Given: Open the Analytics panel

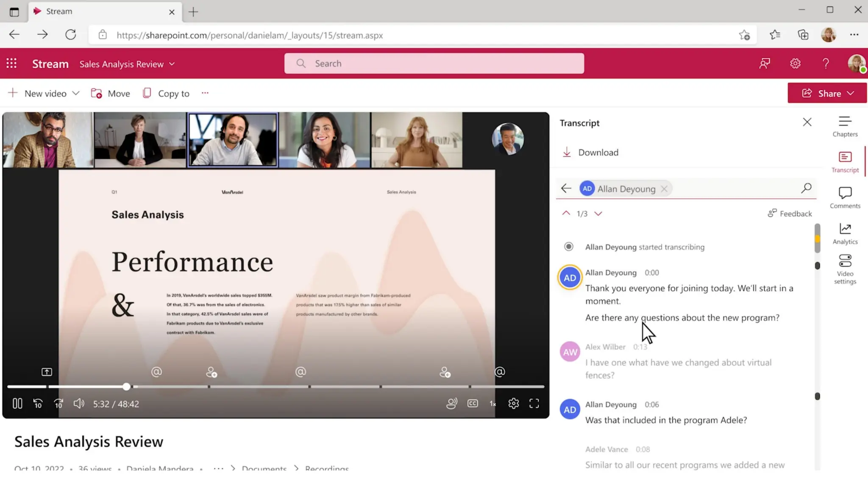Looking at the screenshot, I should [845, 234].
